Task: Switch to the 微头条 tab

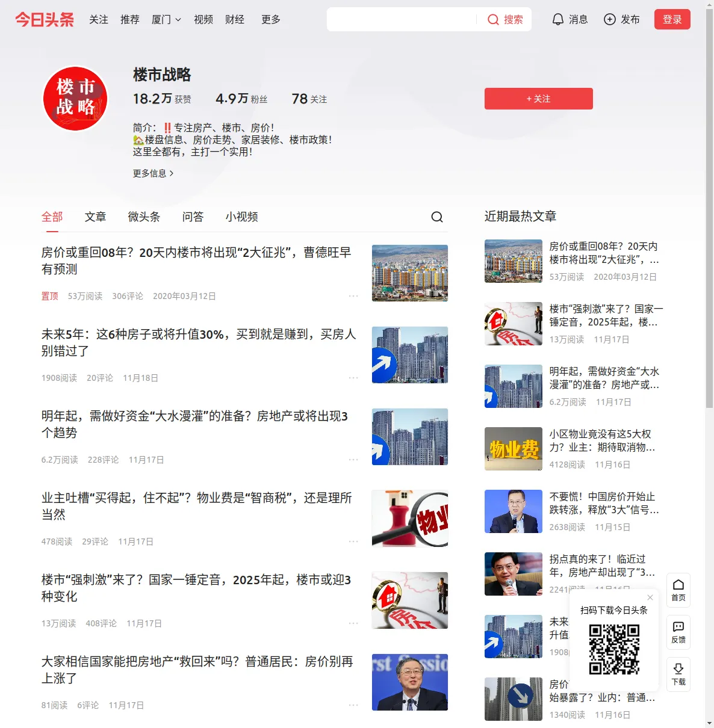Action: pos(144,217)
